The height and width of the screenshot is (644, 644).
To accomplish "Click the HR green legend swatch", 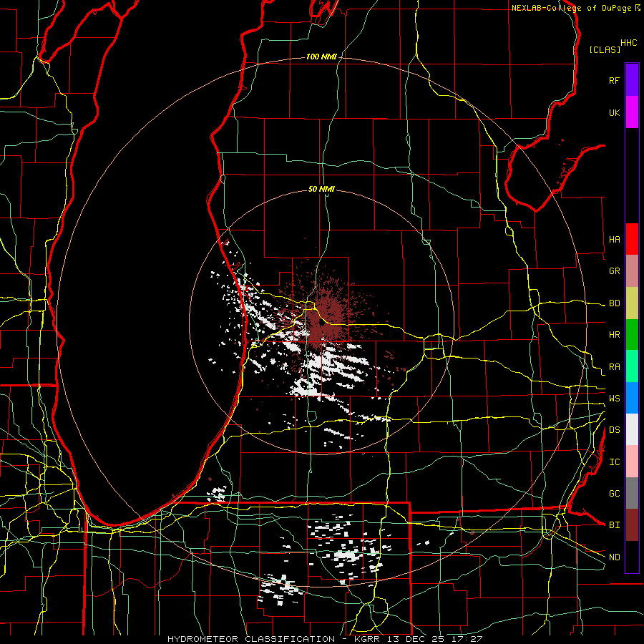I will pyautogui.click(x=632, y=335).
